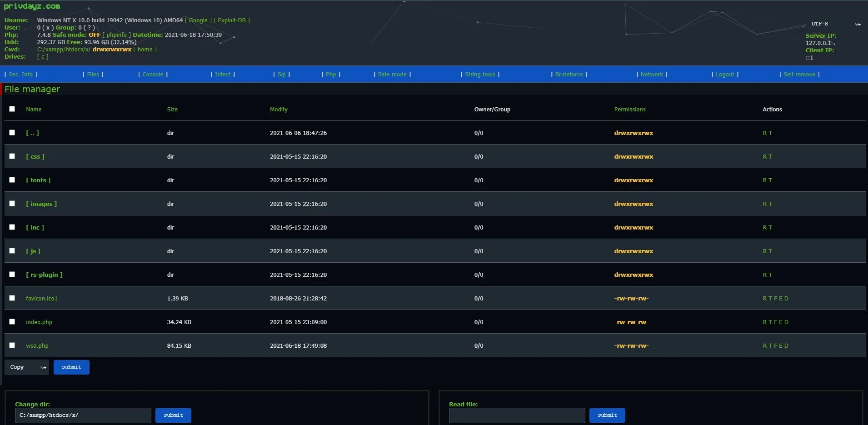Viewport: 868px width, 425px height.
Task: Click the Logout link
Action: click(x=725, y=75)
